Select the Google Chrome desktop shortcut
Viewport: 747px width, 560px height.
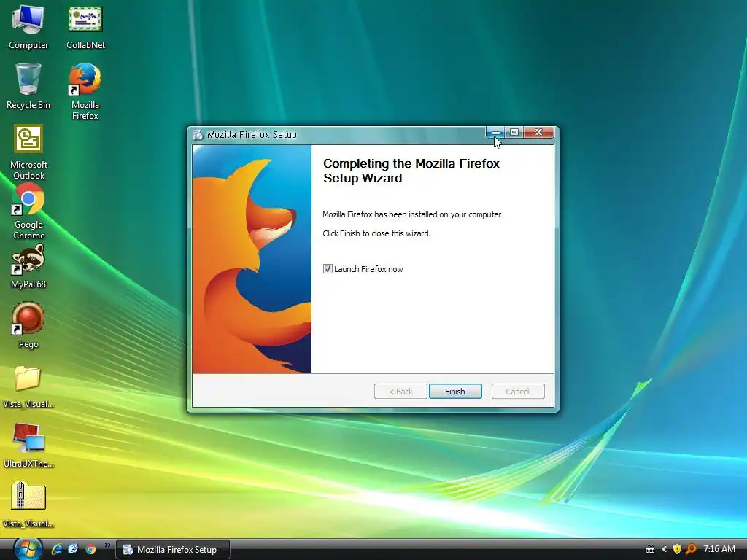[28, 212]
